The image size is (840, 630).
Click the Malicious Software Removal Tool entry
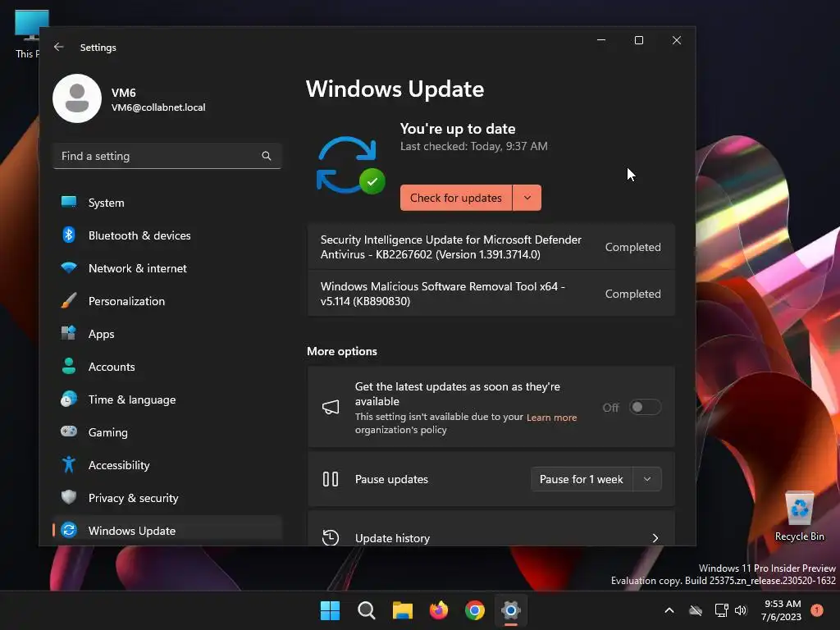491,294
